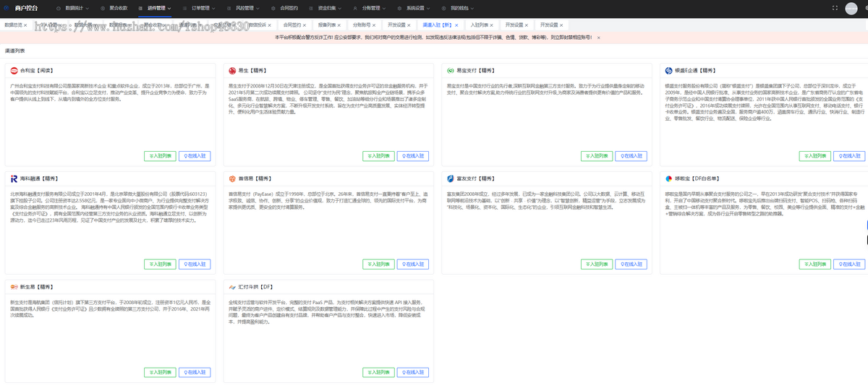Click the 银盛E企通 channel logo
This screenshot has height=388, width=868.
(669, 71)
